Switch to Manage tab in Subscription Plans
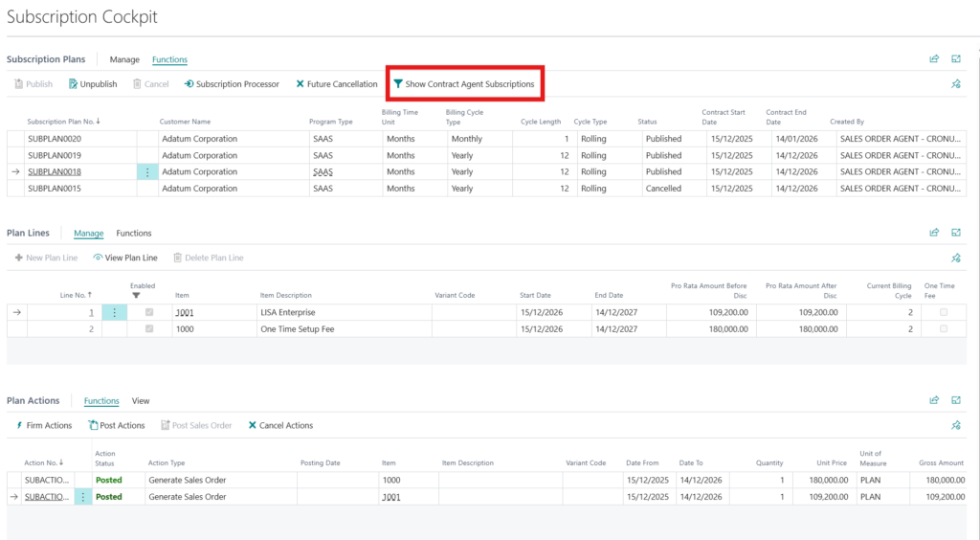 (x=124, y=59)
